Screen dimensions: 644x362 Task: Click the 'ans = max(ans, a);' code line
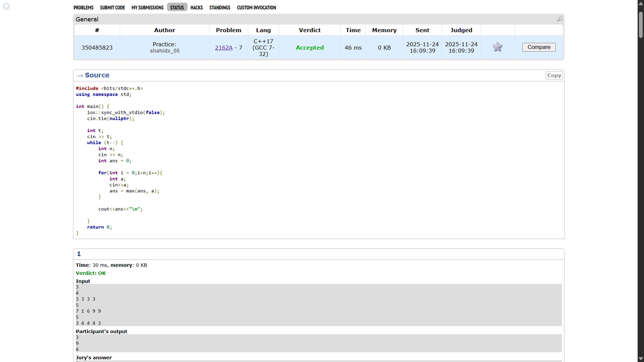pos(134,191)
